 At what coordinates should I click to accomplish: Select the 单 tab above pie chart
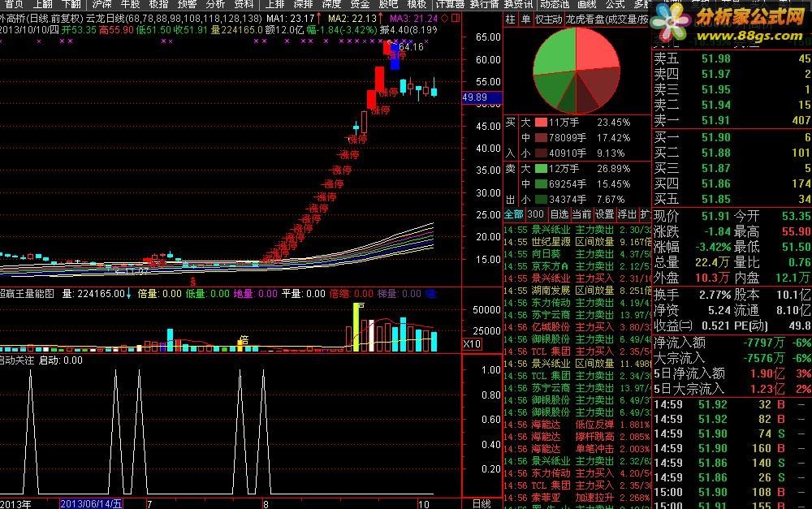click(525, 19)
